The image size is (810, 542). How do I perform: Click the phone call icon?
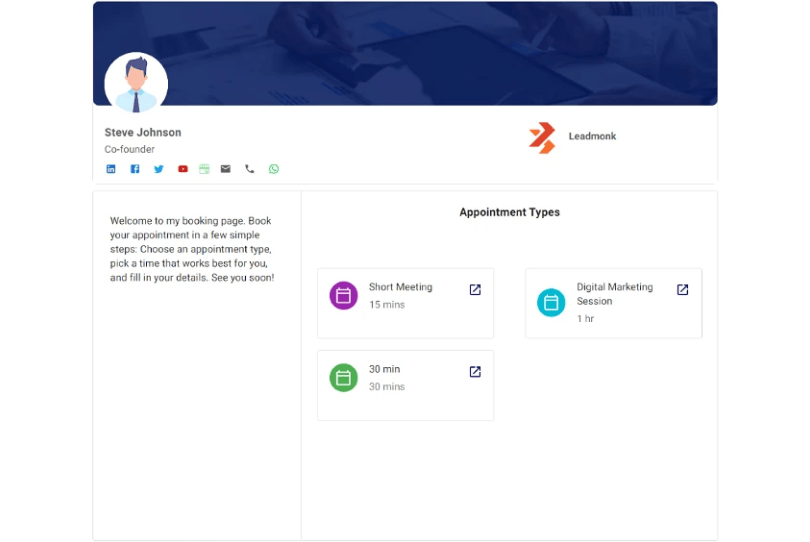coord(250,169)
